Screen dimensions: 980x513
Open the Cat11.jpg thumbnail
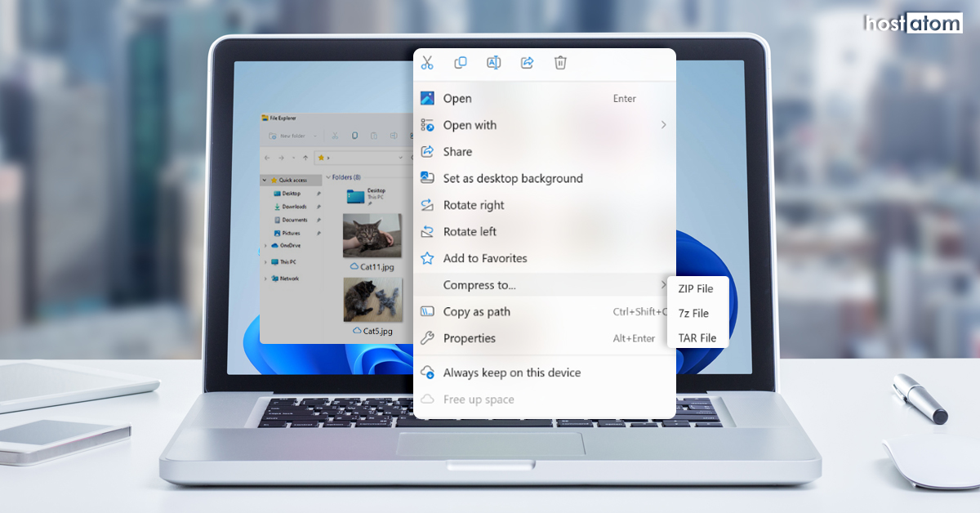click(x=372, y=234)
